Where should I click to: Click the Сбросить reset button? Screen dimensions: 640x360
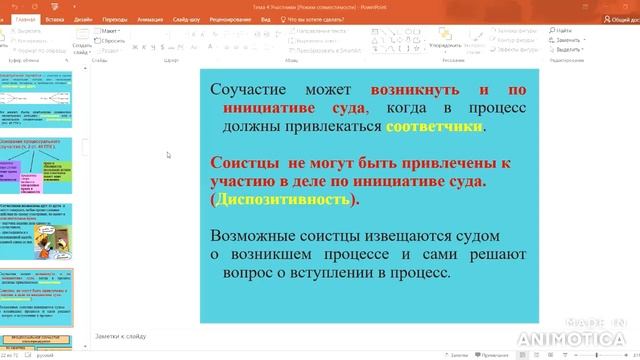coord(109,41)
